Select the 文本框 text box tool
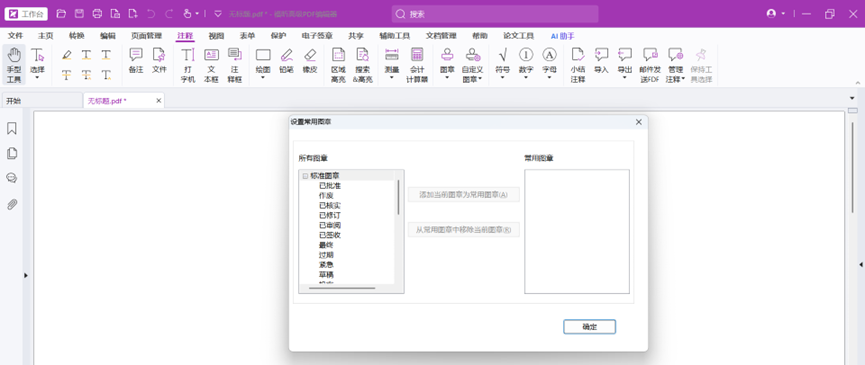Image resolution: width=865 pixels, height=365 pixels. [211, 65]
